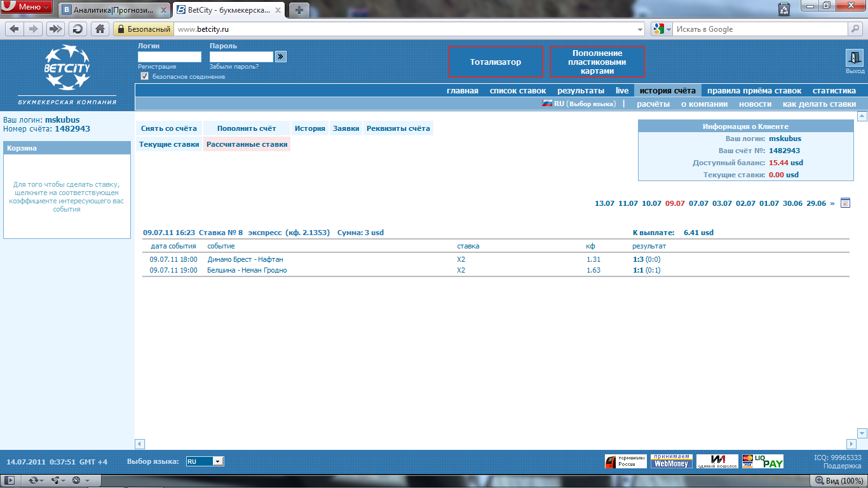Open the Выбор языка RU dropdown
Image resolution: width=868 pixels, height=488 pixels.
pos(204,462)
